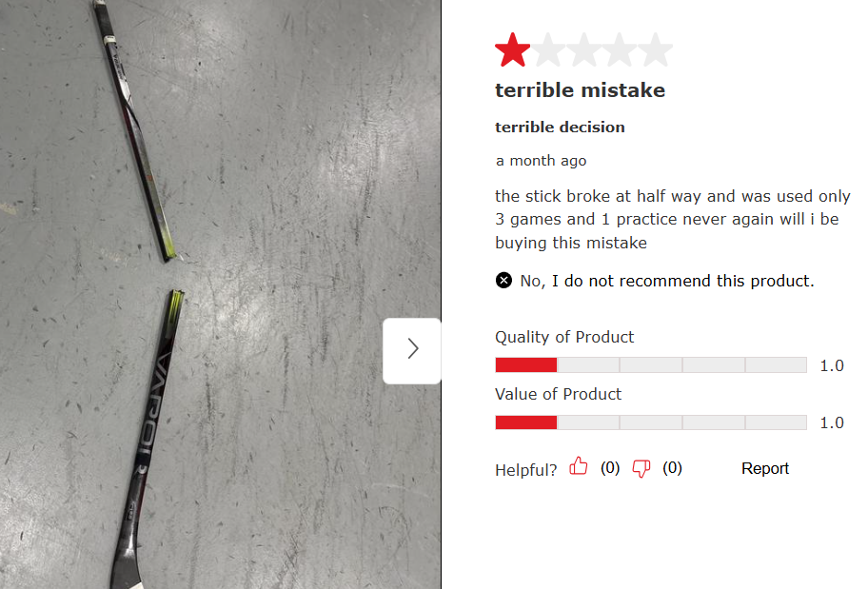Click the unhelpful vote count next to thumbs down

coord(672,468)
